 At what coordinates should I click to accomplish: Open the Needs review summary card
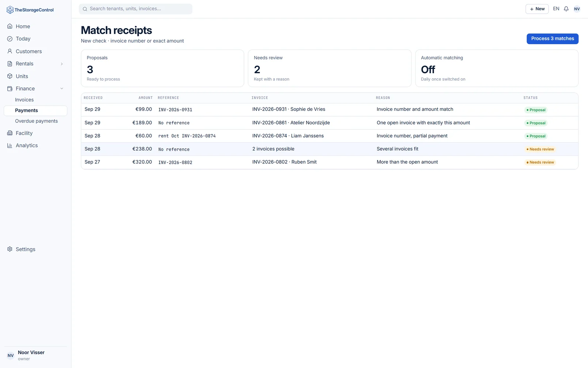pyautogui.click(x=330, y=68)
